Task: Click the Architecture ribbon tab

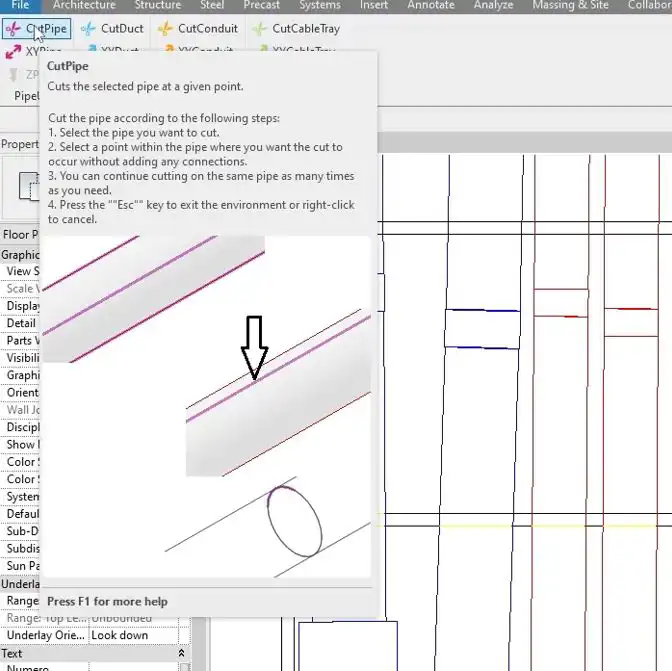Action: coord(84,5)
